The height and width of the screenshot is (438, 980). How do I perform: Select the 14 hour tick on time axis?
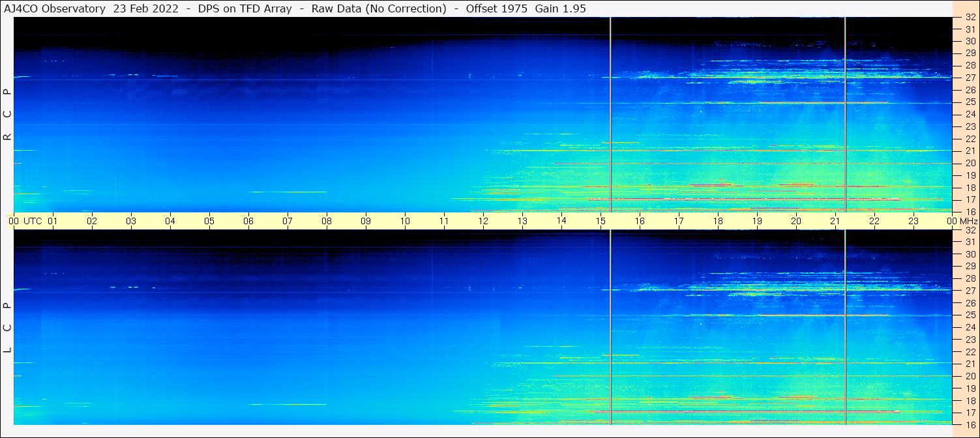point(561,220)
